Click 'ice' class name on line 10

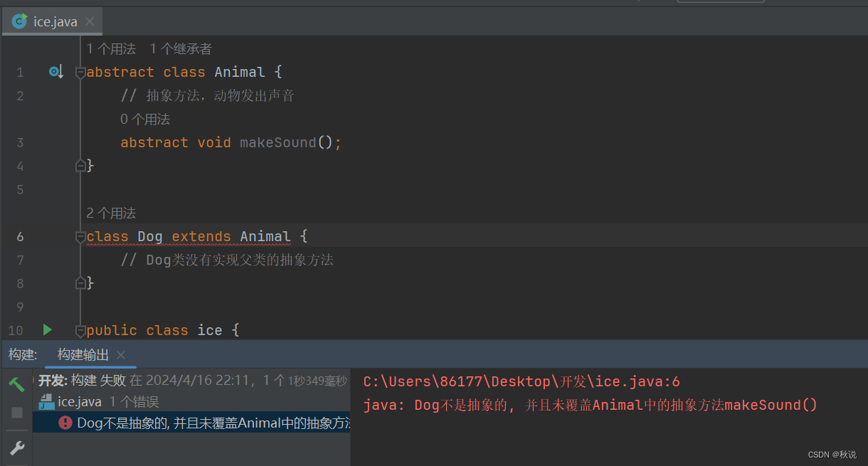210,330
